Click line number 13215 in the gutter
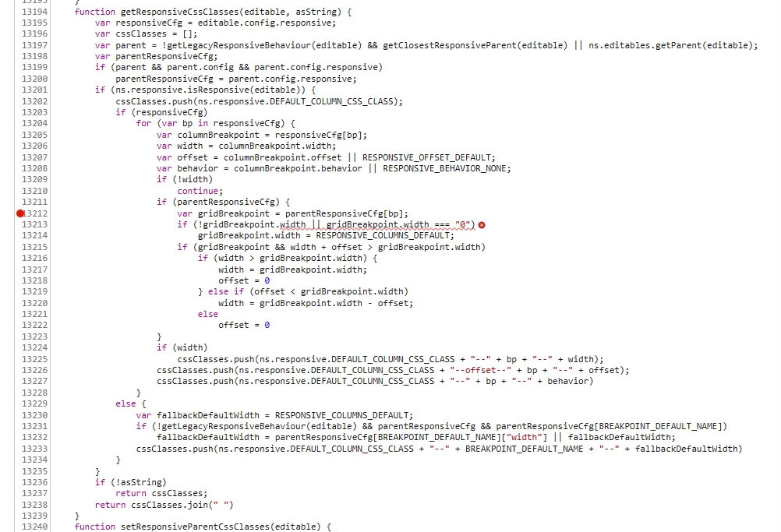The height and width of the screenshot is (532, 781). pos(34,247)
